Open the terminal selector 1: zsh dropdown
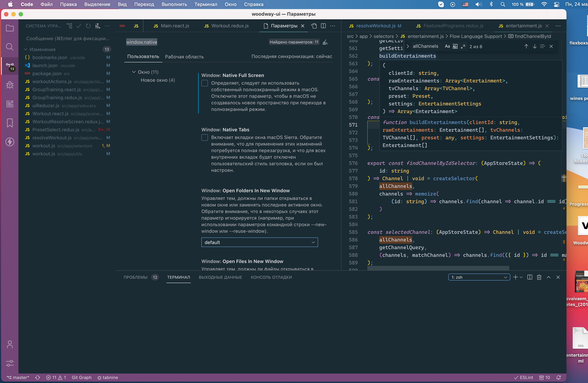This screenshot has height=383, width=588. click(479, 277)
